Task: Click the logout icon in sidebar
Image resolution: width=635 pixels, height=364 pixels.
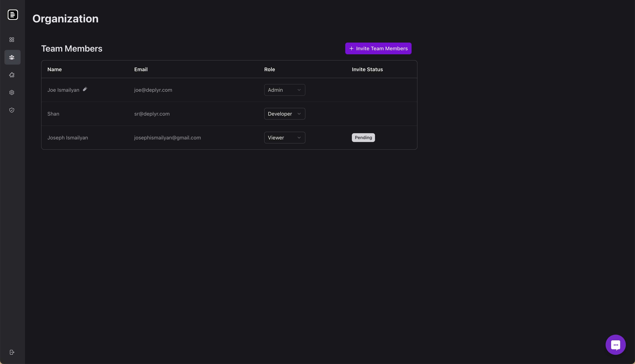Action: coord(12,352)
